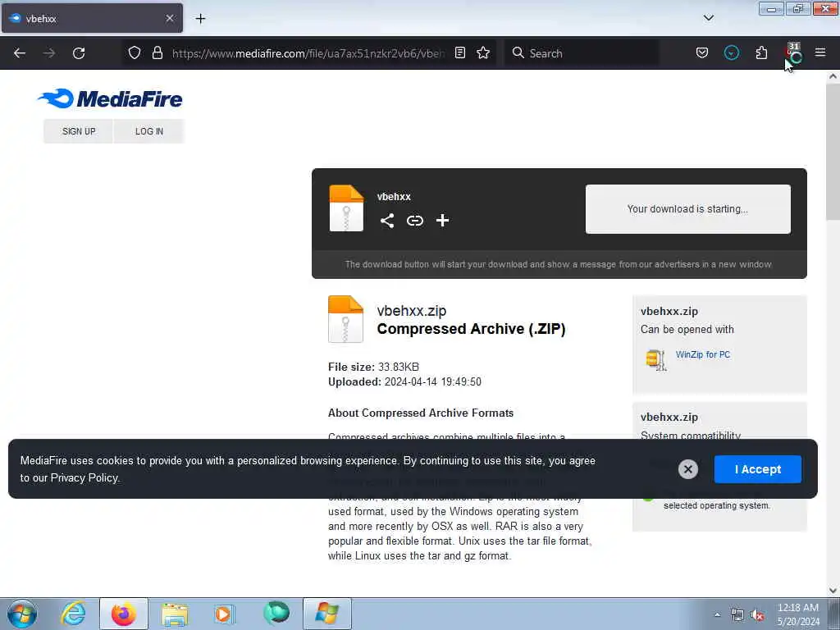Open a new tab with plus button

[200, 19]
